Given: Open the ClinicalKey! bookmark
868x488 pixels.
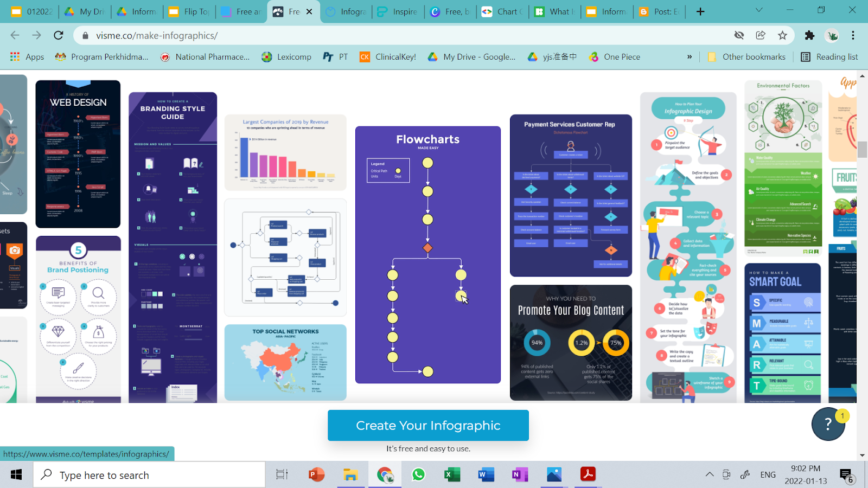Looking at the screenshot, I should (388, 56).
